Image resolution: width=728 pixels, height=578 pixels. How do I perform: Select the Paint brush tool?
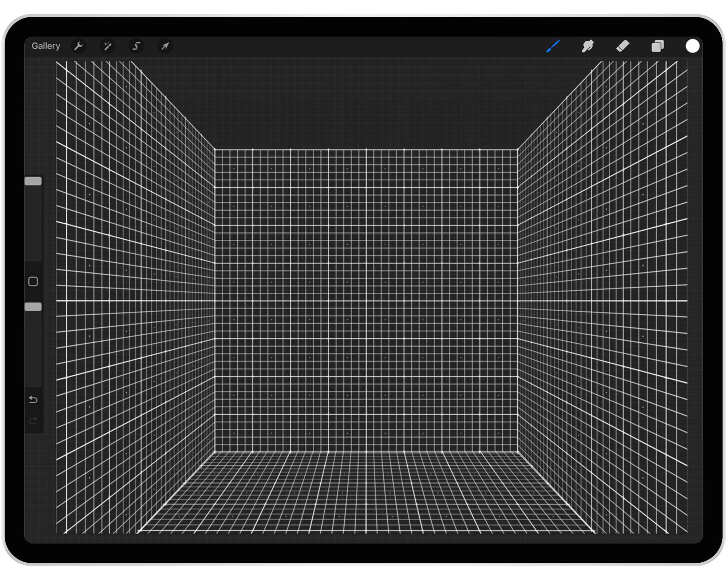(553, 46)
